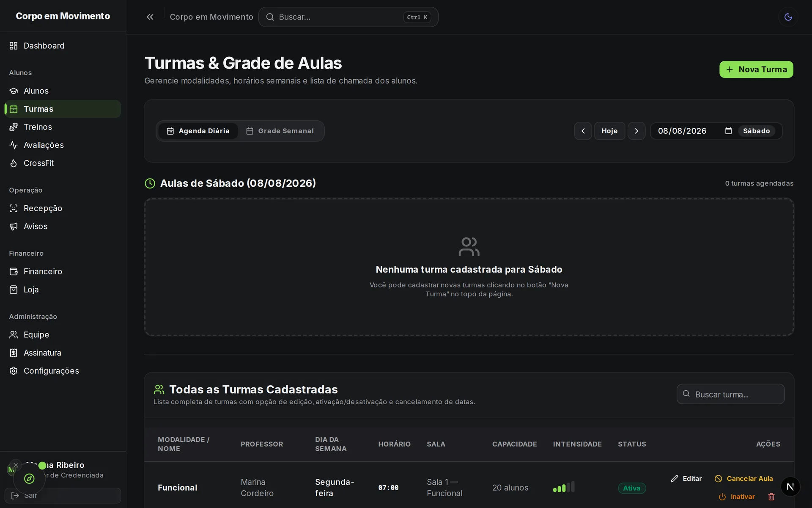Click the Sair logout button
Image resolution: width=812 pixels, height=508 pixels.
tap(63, 495)
